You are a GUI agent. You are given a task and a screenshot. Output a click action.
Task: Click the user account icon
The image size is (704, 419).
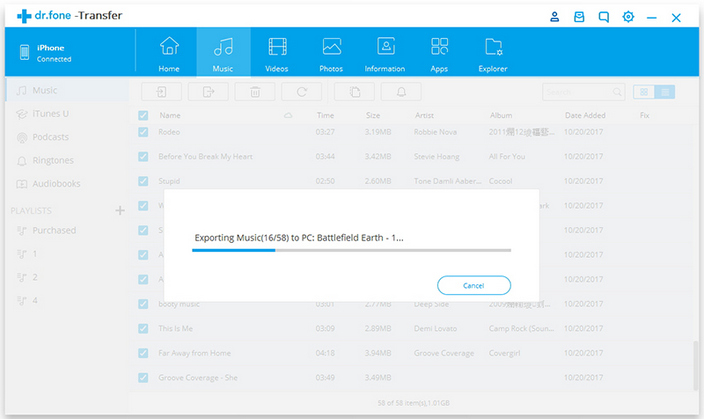coord(555,17)
